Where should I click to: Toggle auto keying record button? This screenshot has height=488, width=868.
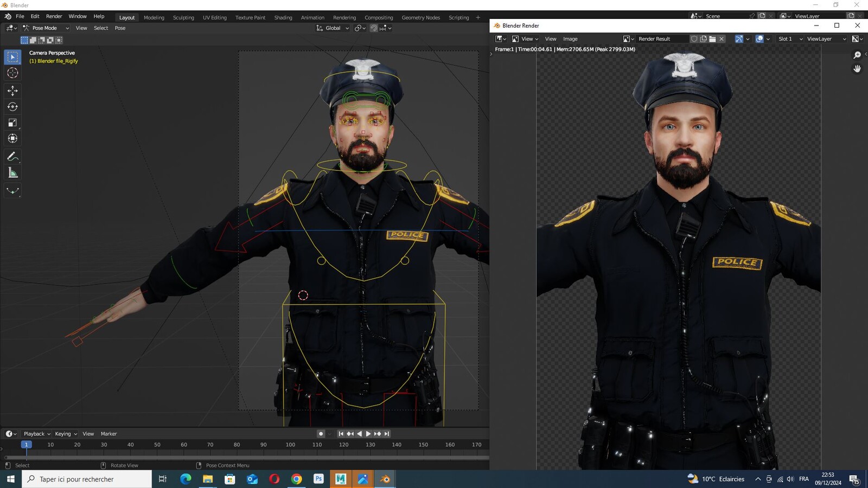[x=321, y=434]
